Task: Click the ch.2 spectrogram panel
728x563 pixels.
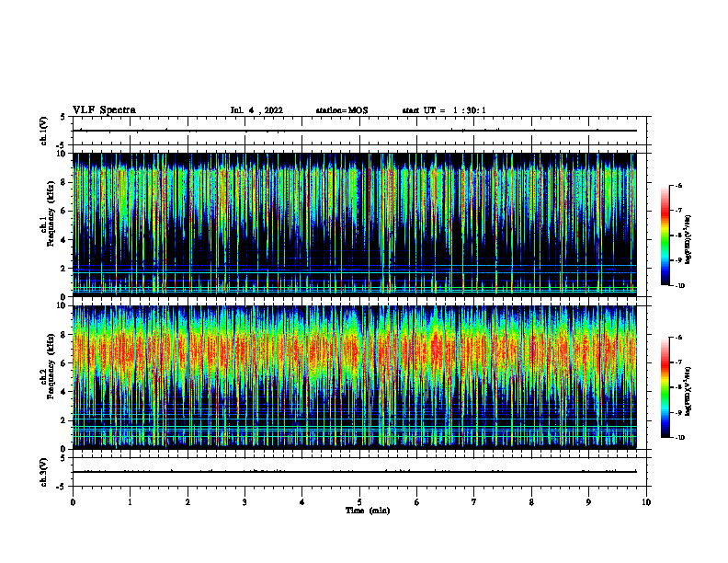Action: tap(355, 377)
